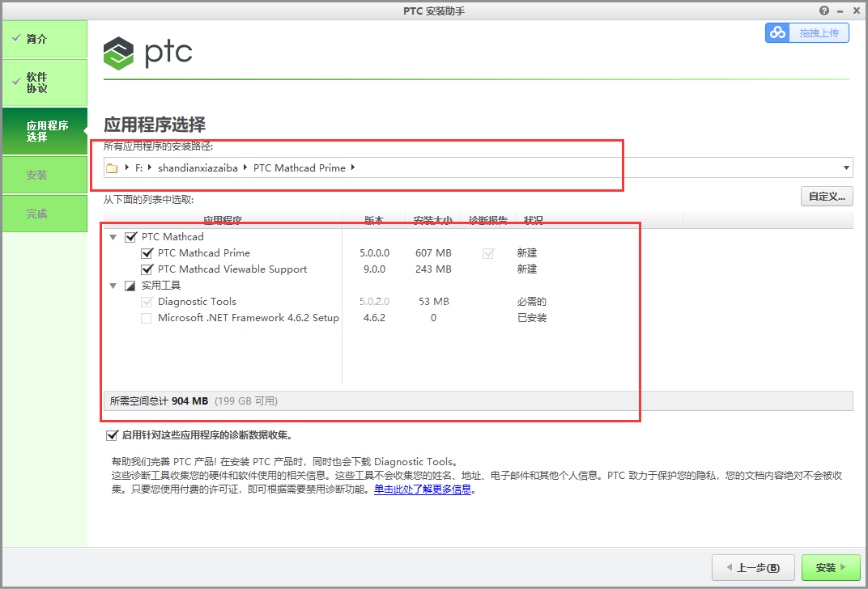Open the install path dropdown arrow
868x589 pixels.
(x=846, y=168)
